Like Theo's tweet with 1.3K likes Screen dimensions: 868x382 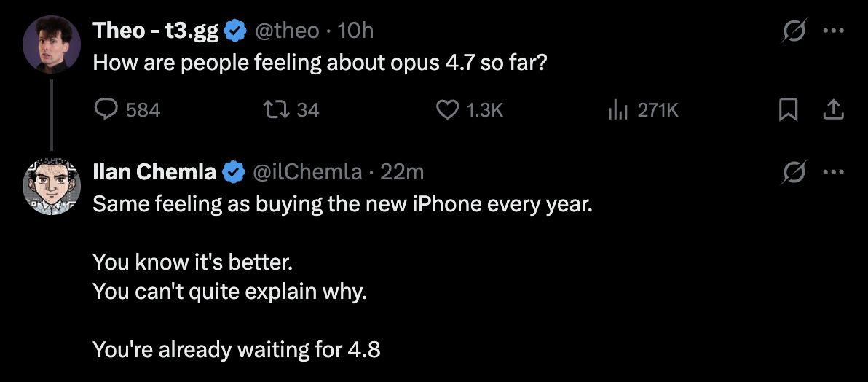[x=446, y=109]
